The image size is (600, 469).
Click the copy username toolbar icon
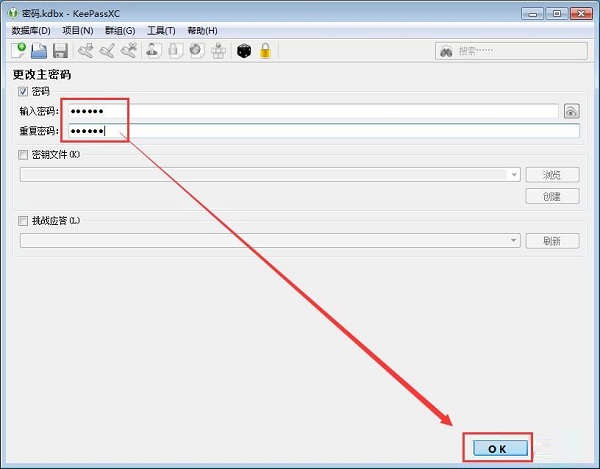(x=154, y=51)
